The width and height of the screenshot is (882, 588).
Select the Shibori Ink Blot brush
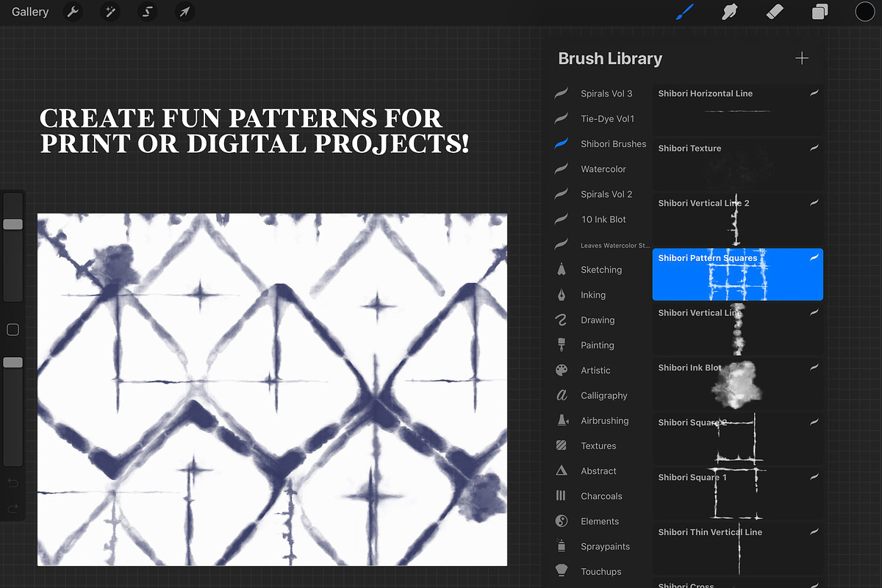[x=738, y=384]
